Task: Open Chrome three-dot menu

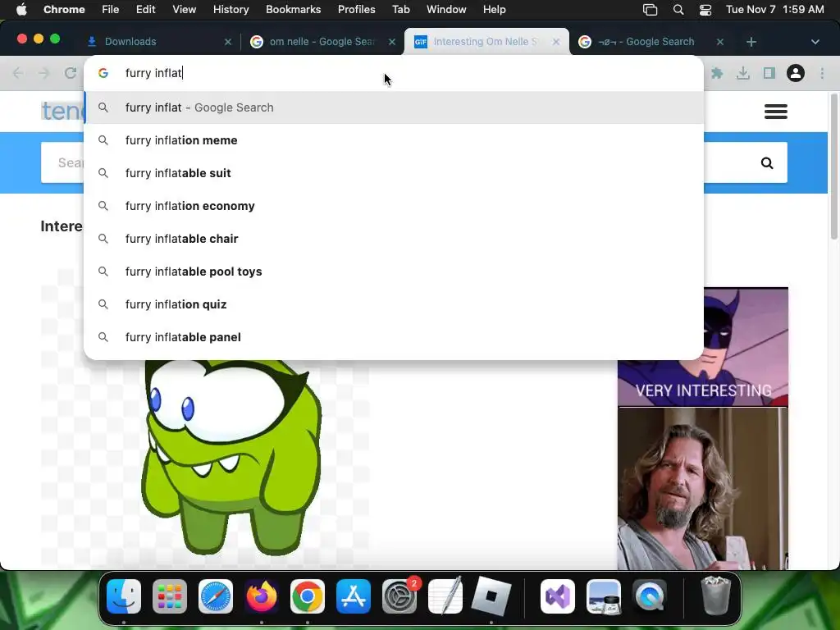Action: click(x=822, y=73)
